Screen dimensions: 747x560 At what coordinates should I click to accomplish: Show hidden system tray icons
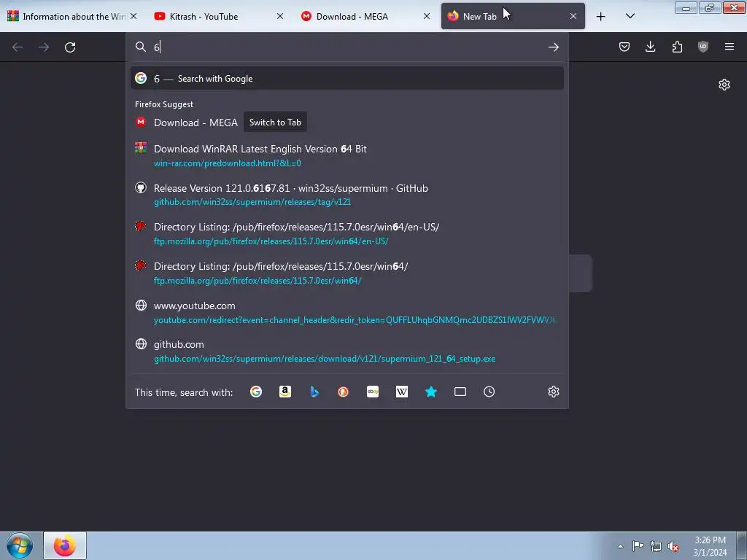pos(620,546)
